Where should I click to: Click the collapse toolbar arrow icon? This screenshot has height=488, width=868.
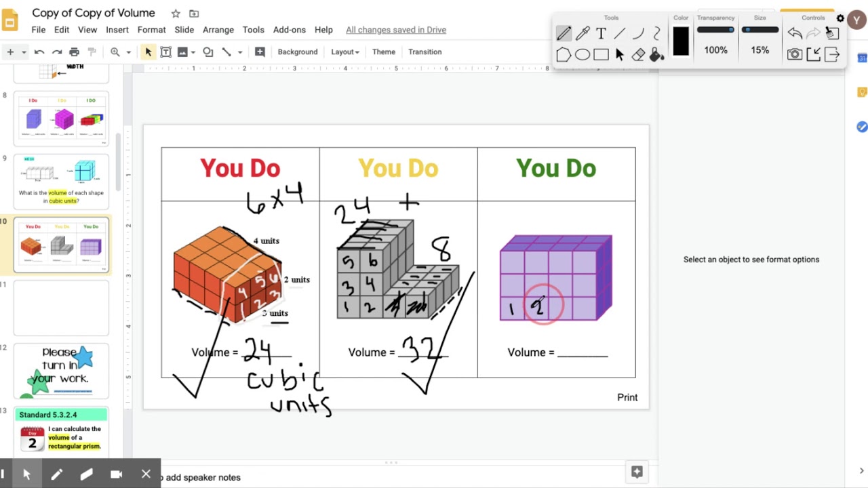pyautogui.click(x=813, y=54)
